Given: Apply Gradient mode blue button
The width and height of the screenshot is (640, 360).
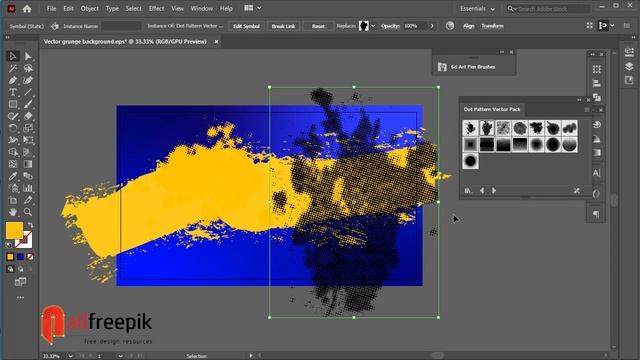Looking at the screenshot, I should (20, 257).
